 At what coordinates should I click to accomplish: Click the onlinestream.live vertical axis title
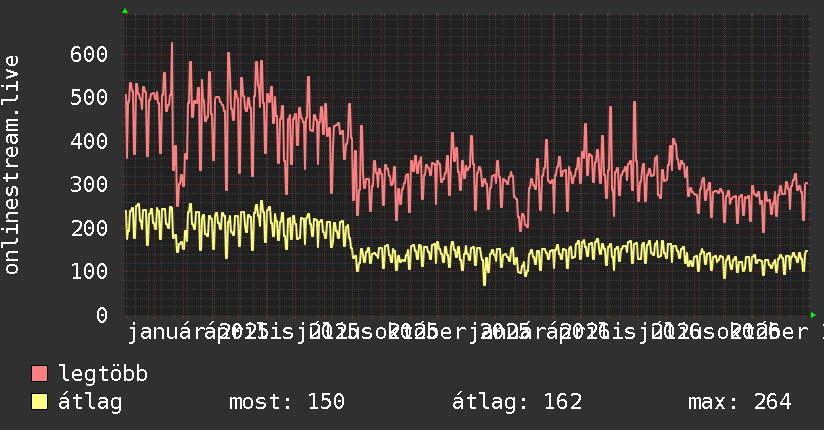click(x=11, y=165)
